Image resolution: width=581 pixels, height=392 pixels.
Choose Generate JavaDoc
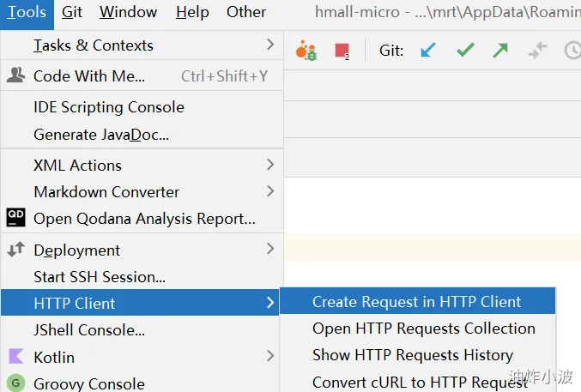[x=142, y=135]
